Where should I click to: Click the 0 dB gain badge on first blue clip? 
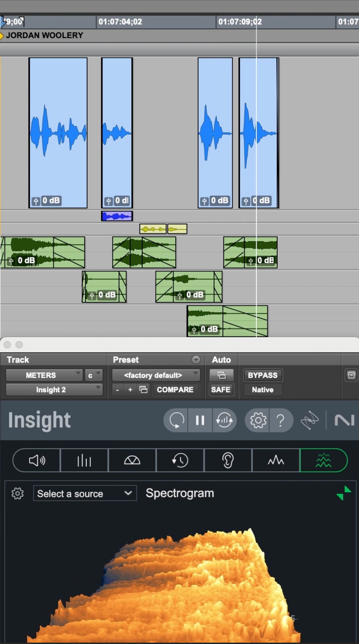click(51, 201)
